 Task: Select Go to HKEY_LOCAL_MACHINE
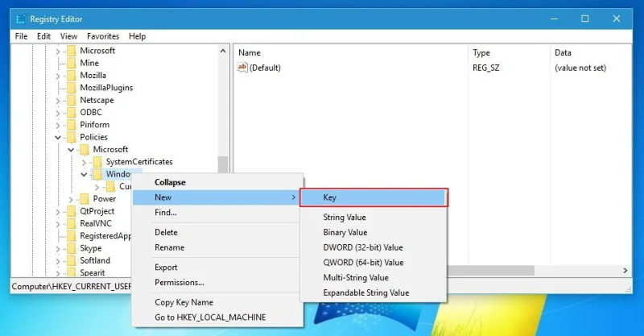coord(217,317)
